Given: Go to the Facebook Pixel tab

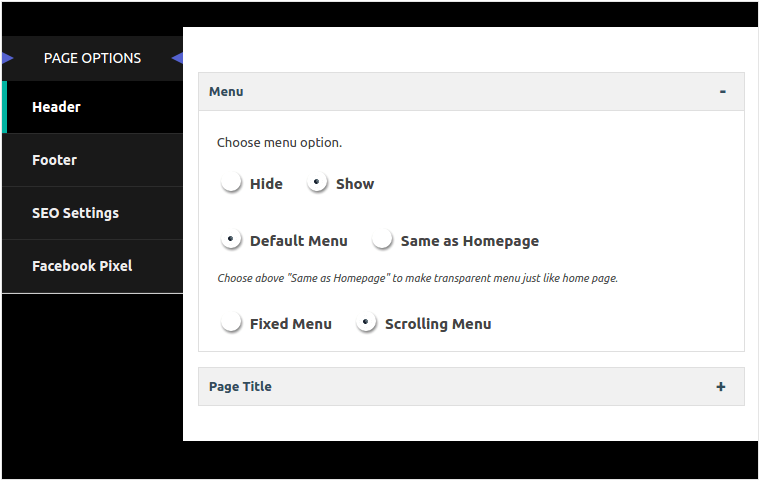Looking at the screenshot, I should pyautogui.click(x=92, y=266).
